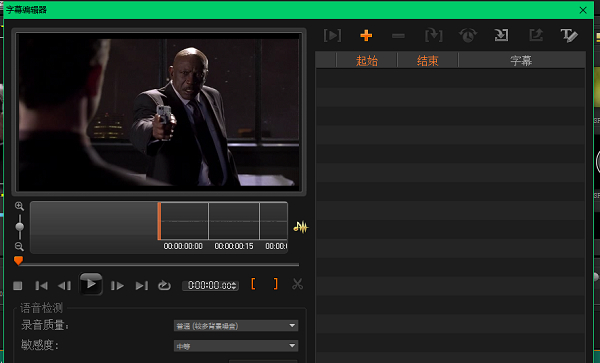600x363 pixels.
Task: Click the time offset clock icon
Action: (468, 36)
